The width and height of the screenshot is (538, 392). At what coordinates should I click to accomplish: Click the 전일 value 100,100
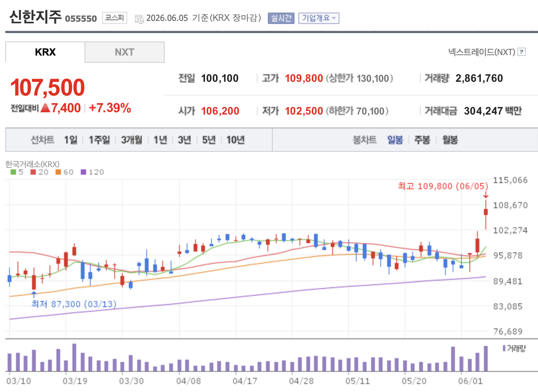tap(220, 78)
